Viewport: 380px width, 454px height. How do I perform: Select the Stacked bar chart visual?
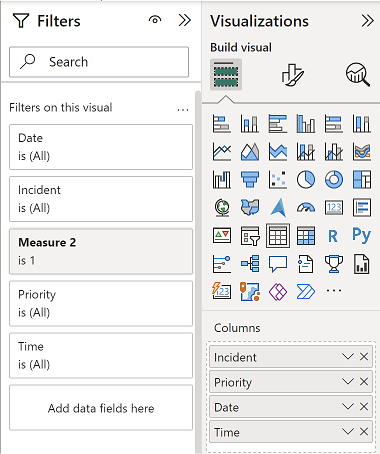click(222, 124)
